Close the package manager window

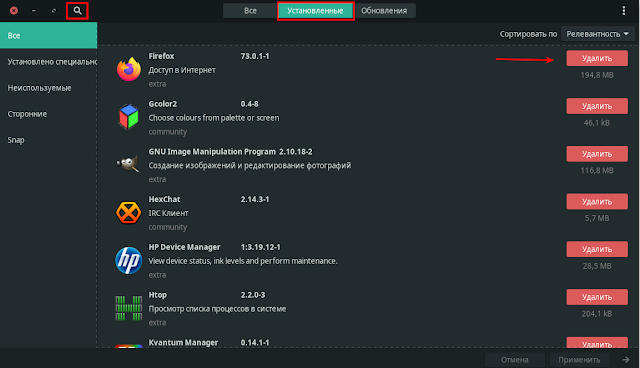click(14, 11)
